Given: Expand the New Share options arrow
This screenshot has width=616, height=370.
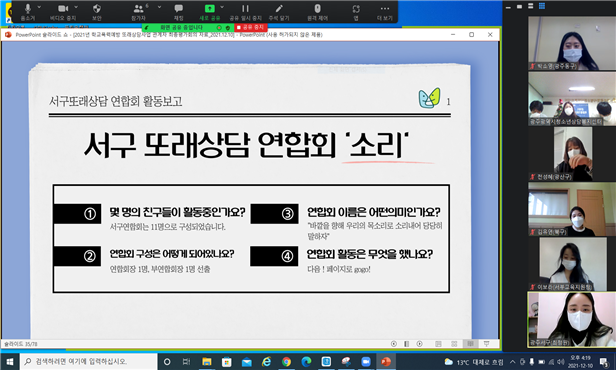Looking at the screenshot, I should pos(222,7).
